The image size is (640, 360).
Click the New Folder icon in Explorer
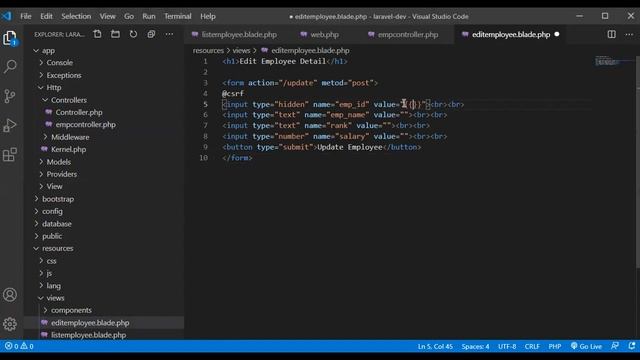(x=116, y=34)
